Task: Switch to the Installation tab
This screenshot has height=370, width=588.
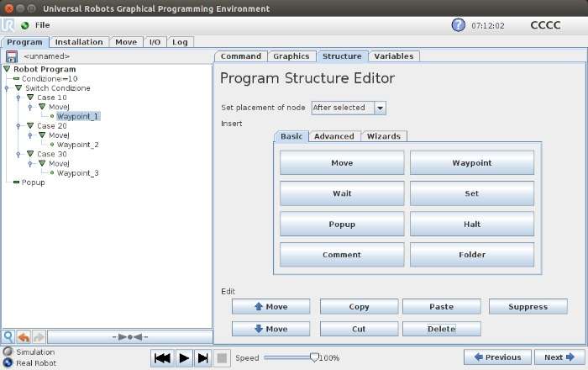Action: coord(79,42)
